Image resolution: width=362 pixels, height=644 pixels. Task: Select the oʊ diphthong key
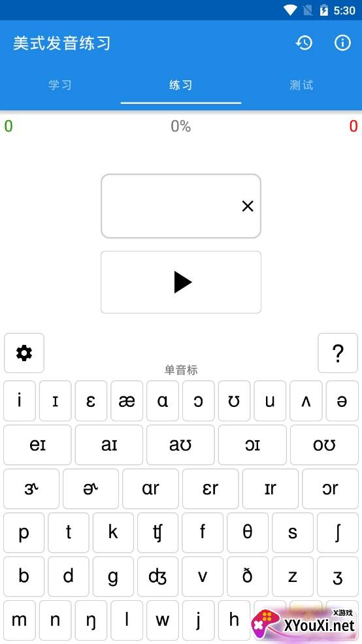click(324, 445)
